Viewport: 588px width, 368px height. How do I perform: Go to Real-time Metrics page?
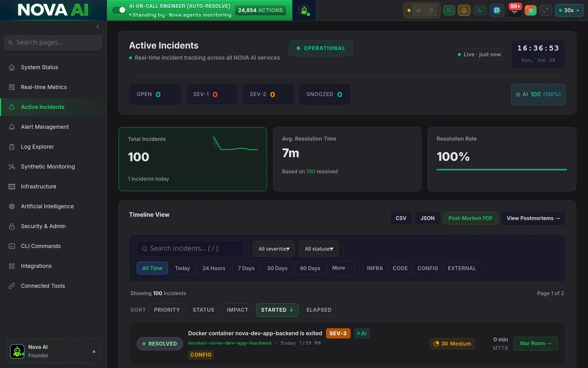pos(53,87)
